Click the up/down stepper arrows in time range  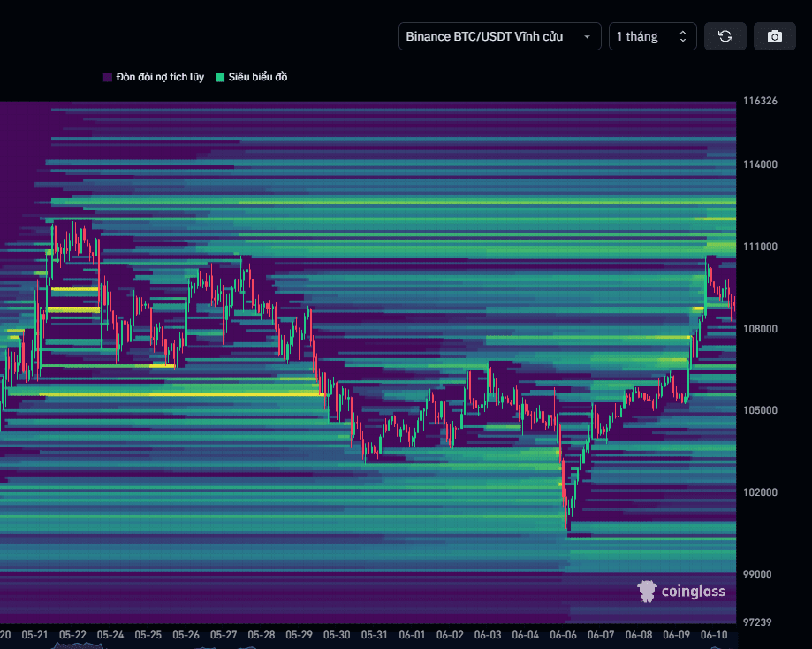(682, 36)
